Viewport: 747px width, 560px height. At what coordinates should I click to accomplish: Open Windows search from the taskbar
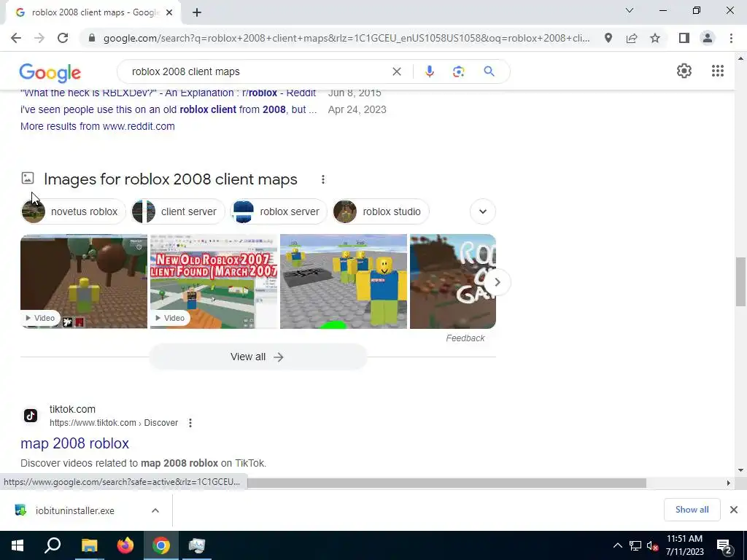tap(53, 545)
